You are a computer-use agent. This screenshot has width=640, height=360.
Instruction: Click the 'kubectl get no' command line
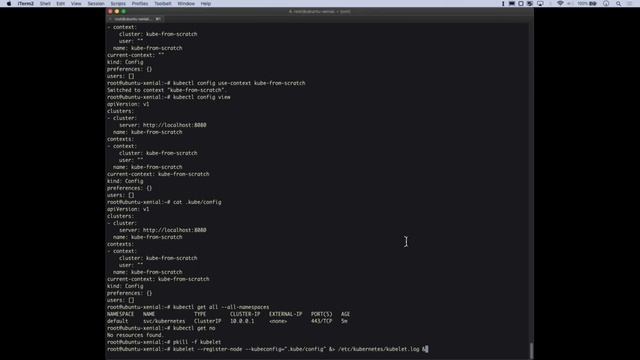point(194,328)
